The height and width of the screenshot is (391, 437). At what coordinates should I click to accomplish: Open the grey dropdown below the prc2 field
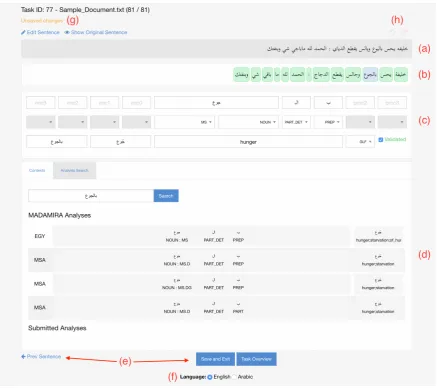coord(360,122)
